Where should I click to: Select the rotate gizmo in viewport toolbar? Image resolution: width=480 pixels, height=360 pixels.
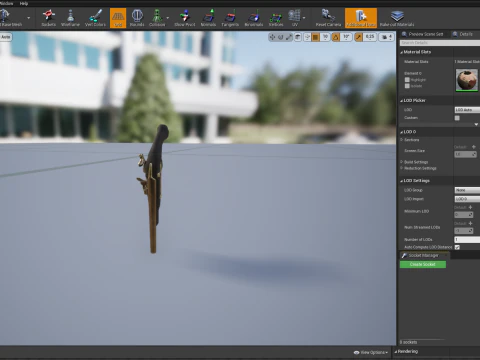click(x=281, y=37)
